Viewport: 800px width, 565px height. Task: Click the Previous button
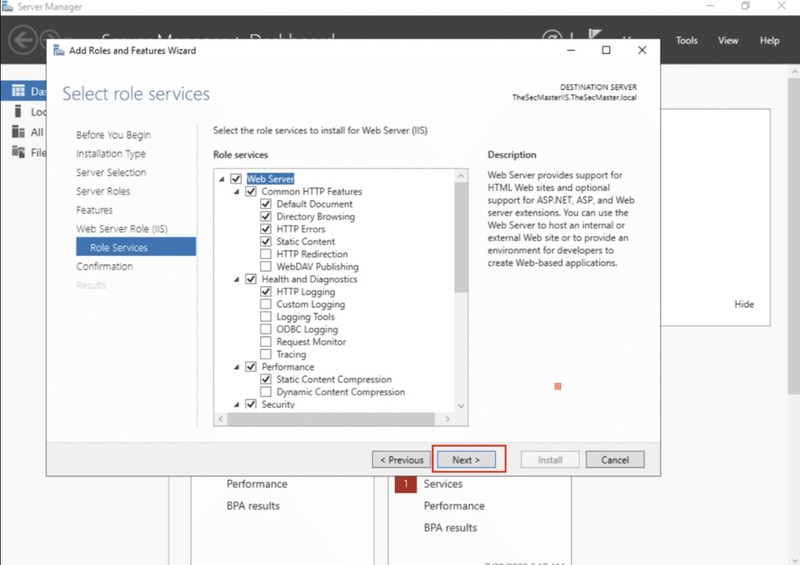(402, 459)
